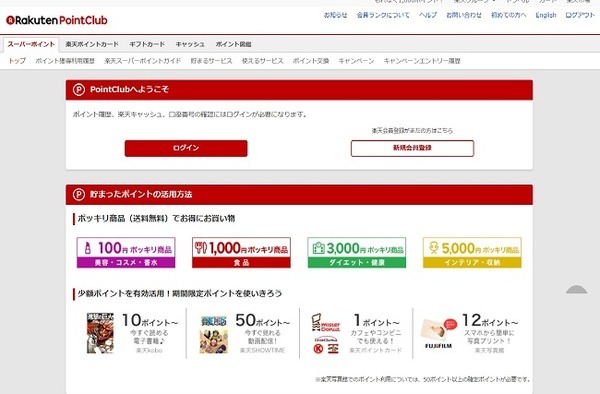The image size is (600, 394).
Task: Switch to the キャッシュ tab
Action: (190, 44)
